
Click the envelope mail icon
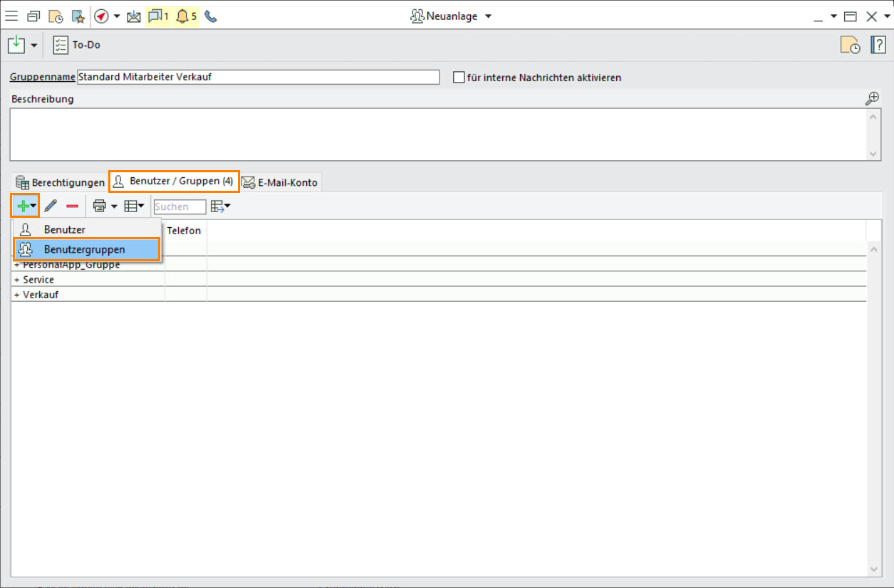coord(133,16)
